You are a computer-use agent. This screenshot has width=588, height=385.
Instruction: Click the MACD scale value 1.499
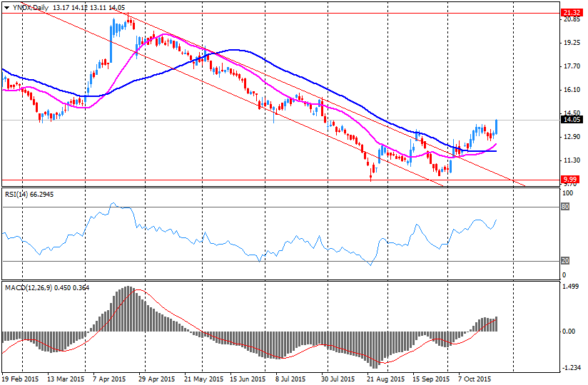click(571, 286)
